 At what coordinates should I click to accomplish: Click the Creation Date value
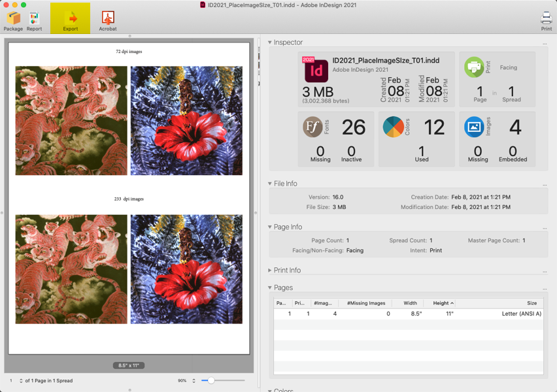(x=481, y=197)
